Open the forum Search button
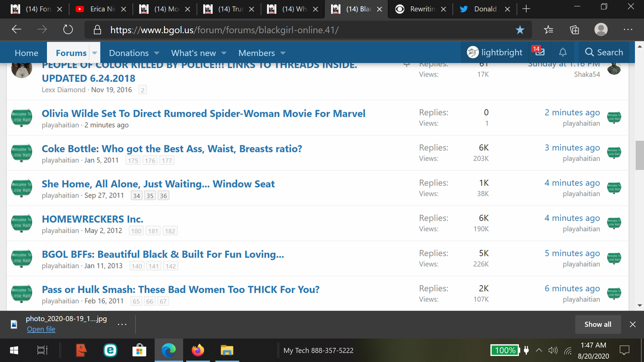This screenshot has height=362, width=644. (x=604, y=52)
